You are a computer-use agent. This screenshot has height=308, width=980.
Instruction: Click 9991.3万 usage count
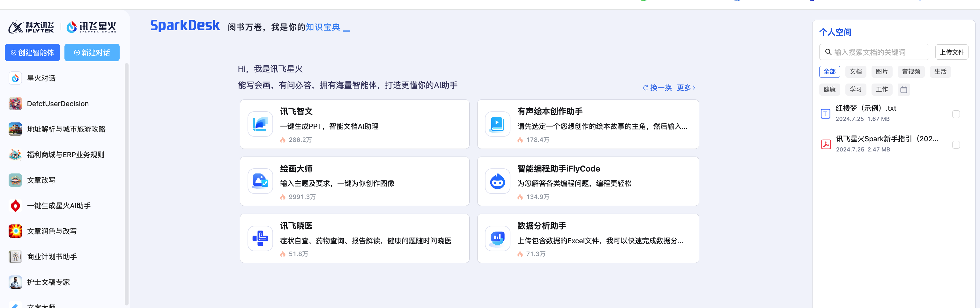pyautogui.click(x=302, y=197)
